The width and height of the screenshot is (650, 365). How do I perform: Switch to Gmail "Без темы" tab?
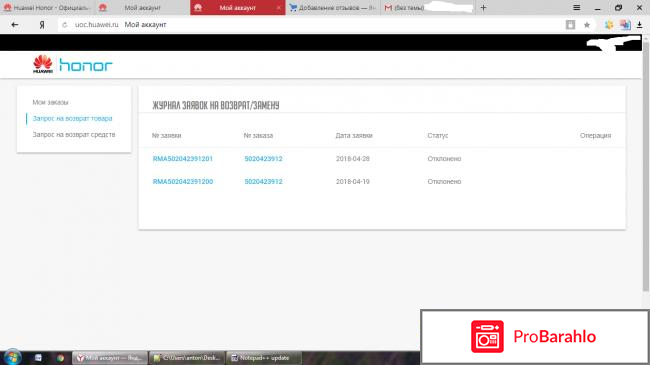[427, 7]
